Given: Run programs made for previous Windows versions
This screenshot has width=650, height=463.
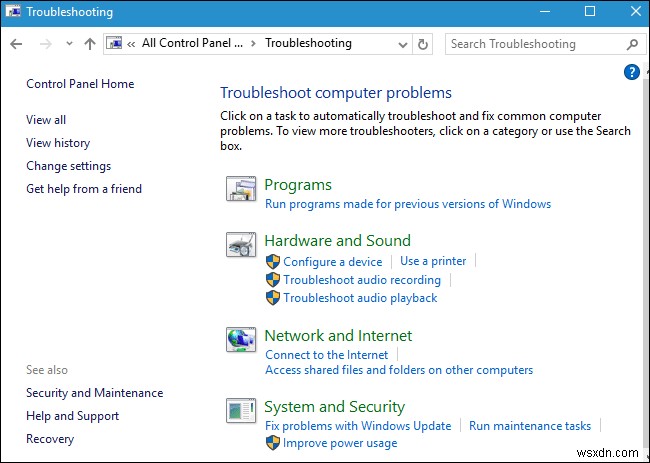Looking at the screenshot, I should [x=408, y=204].
